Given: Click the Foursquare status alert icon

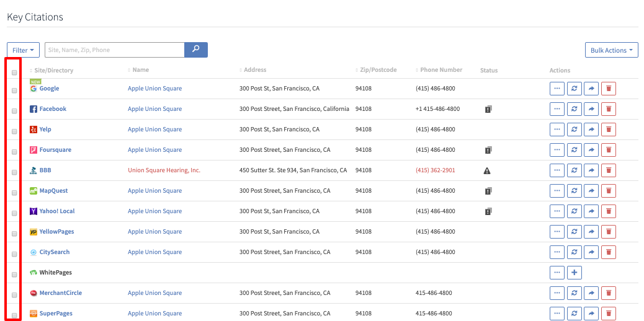Looking at the screenshot, I should point(488,150).
